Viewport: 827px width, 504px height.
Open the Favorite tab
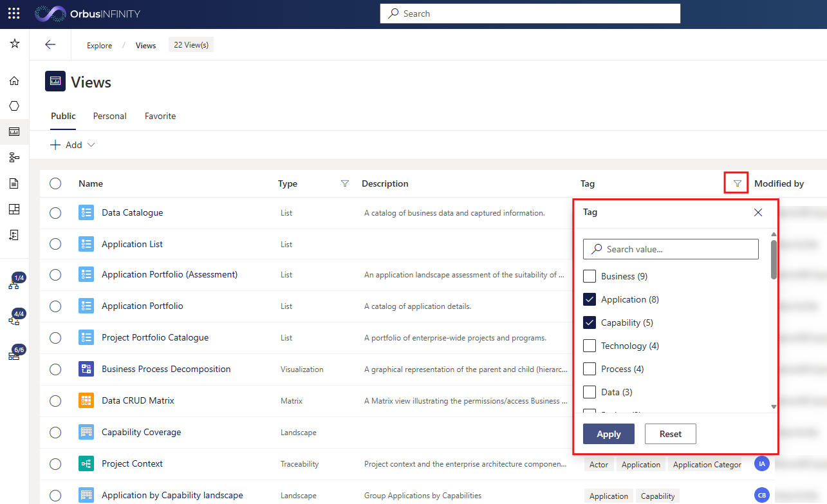160,116
